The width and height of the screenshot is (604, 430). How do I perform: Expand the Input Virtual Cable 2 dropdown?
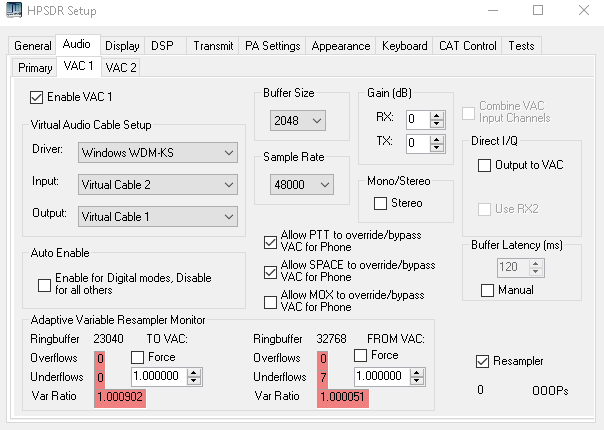click(157, 184)
